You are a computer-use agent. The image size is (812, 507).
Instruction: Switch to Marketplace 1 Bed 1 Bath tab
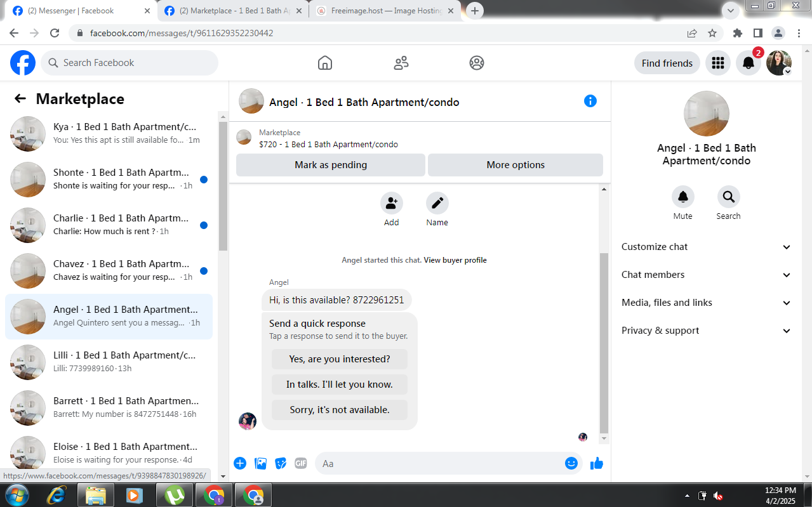pyautogui.click(x=232, y=11)
